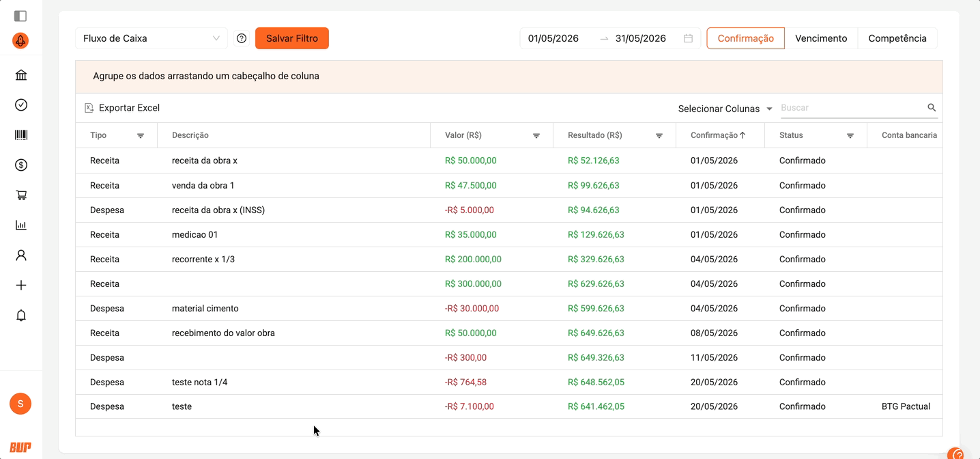Focus the Buscar search field
980x459 pixels.
[x=853, y=108]
